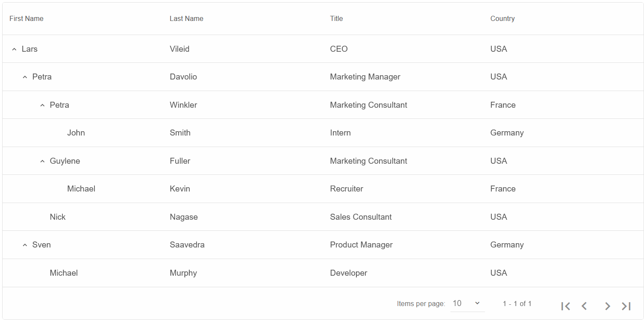The width and height of the screenshot is (644, 321).
Task: Go to the previous page arrow
Action: point(584,306)
